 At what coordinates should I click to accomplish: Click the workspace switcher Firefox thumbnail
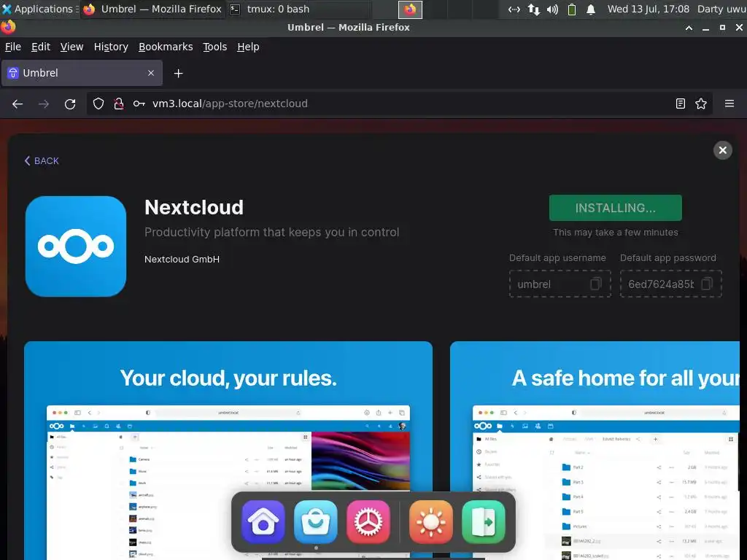coord(410,9)
